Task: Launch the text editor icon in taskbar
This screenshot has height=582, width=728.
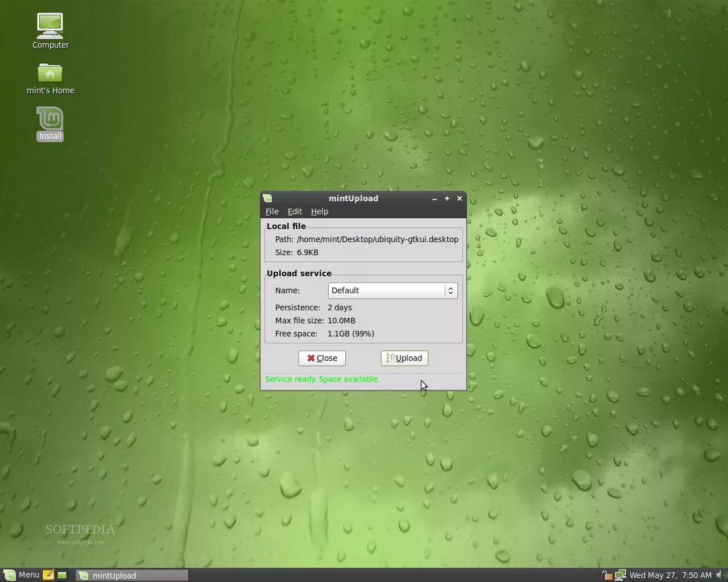Action: pos(49,575)
